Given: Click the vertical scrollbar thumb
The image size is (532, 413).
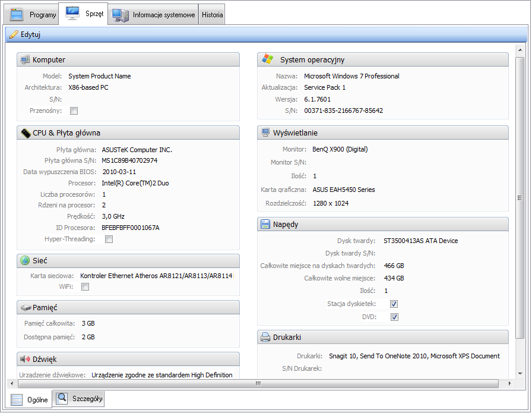Looking at the screenshot, I should click(x=520, y=198).
